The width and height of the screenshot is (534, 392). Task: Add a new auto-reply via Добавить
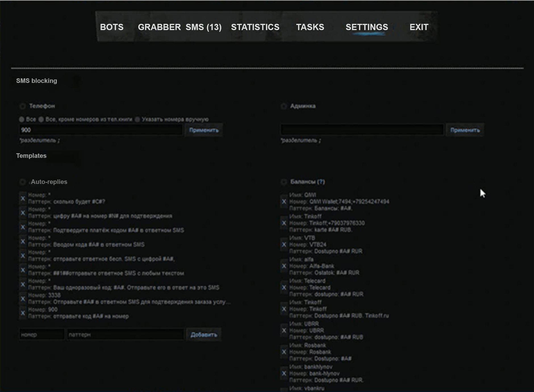pos(203,334)
